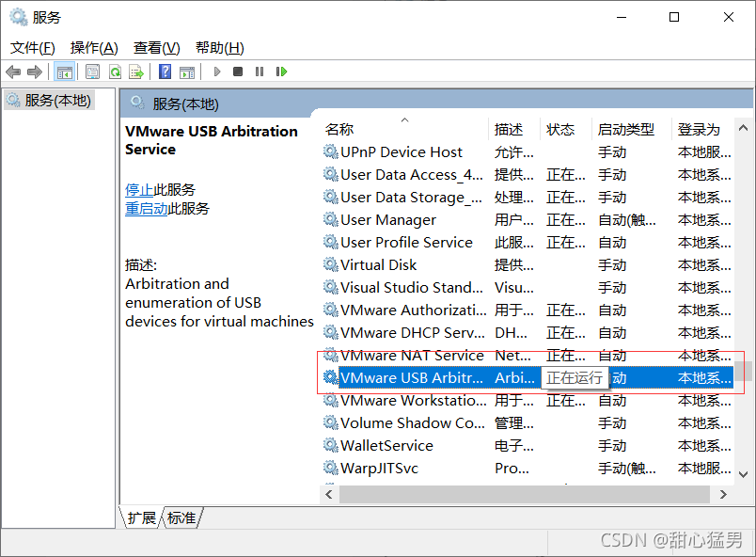The width and height of the screenshot is (756, 557).
Task: Click the 停止 link to stop the service
Action: [x=139, y=189]
